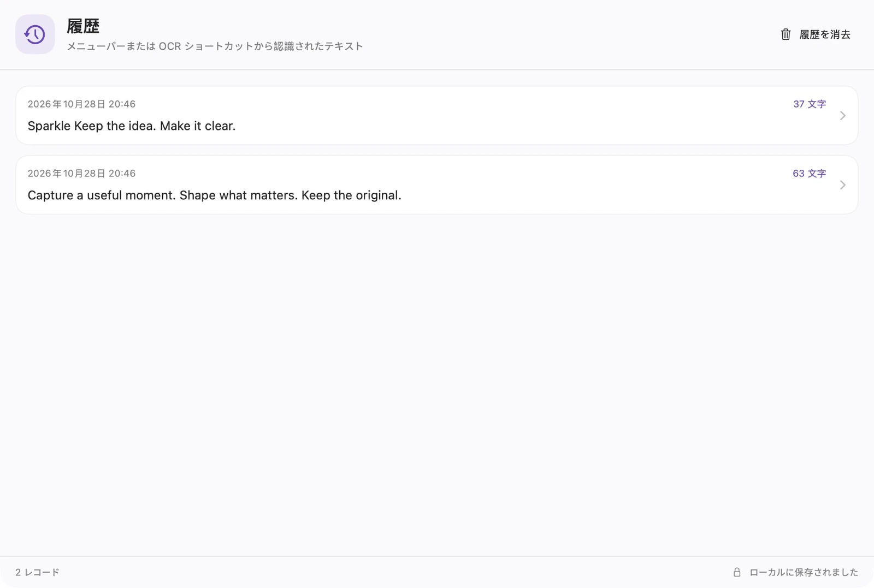Open the record "Capture a useful moment…"

click(437, 185)
